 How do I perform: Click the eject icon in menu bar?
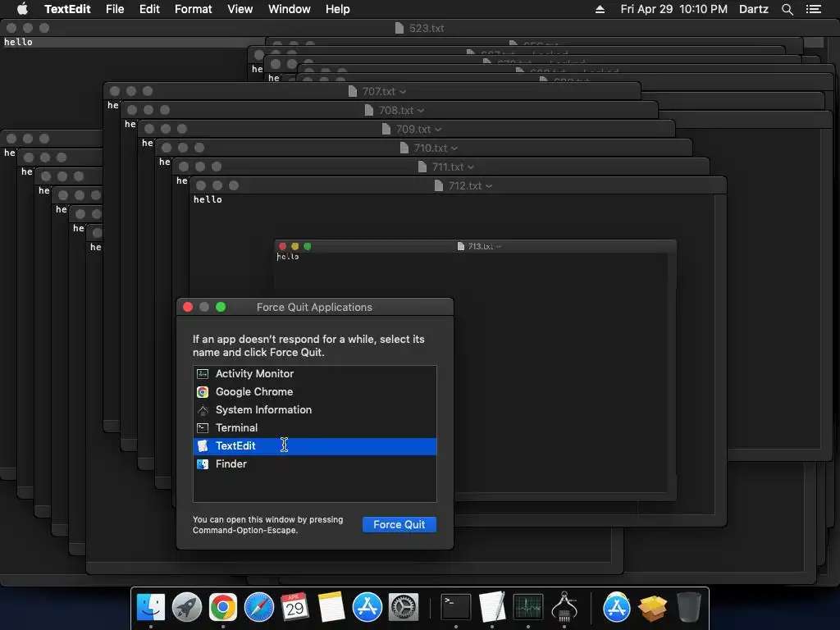pyautogui.click(x=600, y=9)
